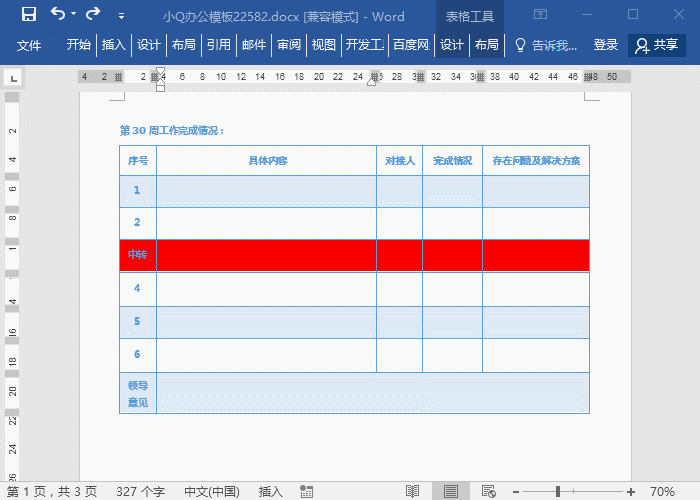This screenshot has width=700, height=500.
Task: Open ribbon display options
Action: [x=540, y=15]
